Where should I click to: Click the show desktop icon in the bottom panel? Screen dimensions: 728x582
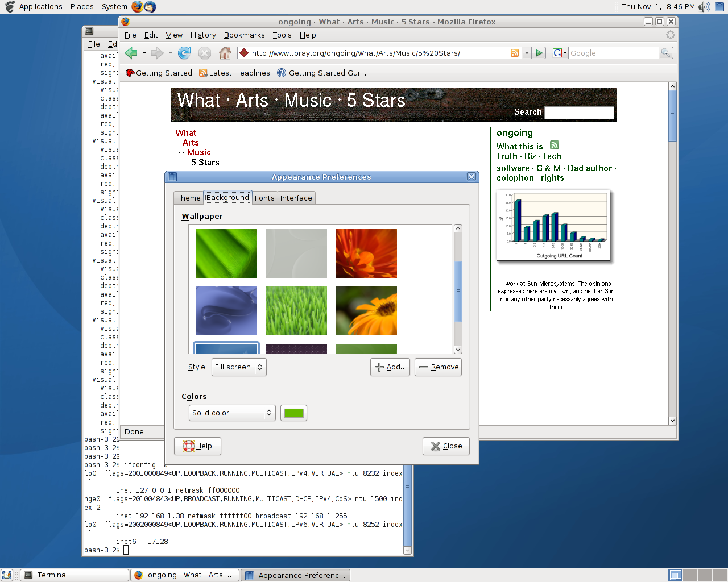(7, 575)
